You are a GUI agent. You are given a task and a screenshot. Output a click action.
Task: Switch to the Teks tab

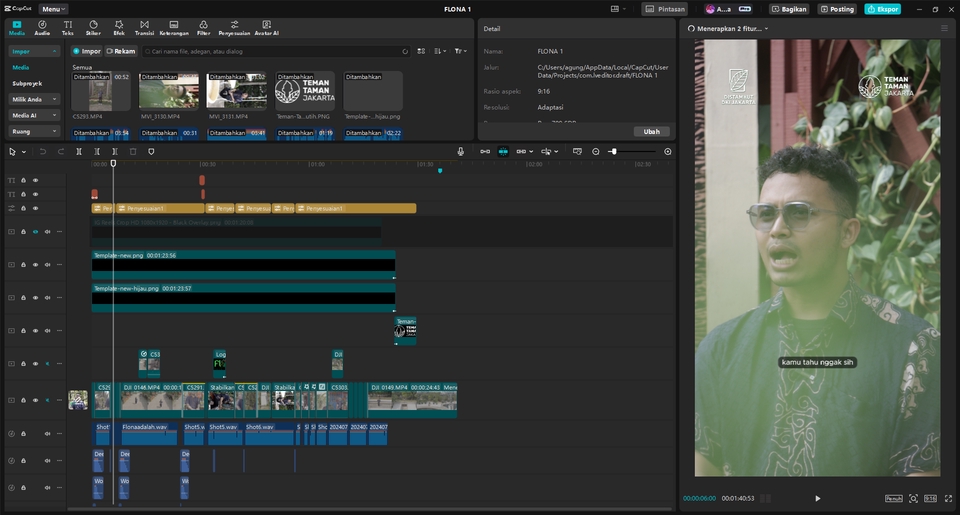67,28
